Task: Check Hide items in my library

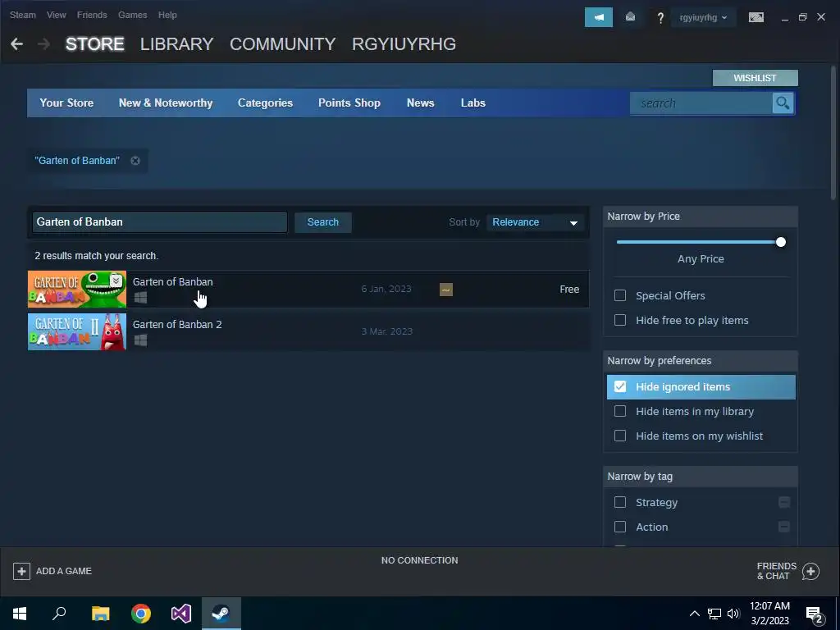Action: [x=620, y=411]
